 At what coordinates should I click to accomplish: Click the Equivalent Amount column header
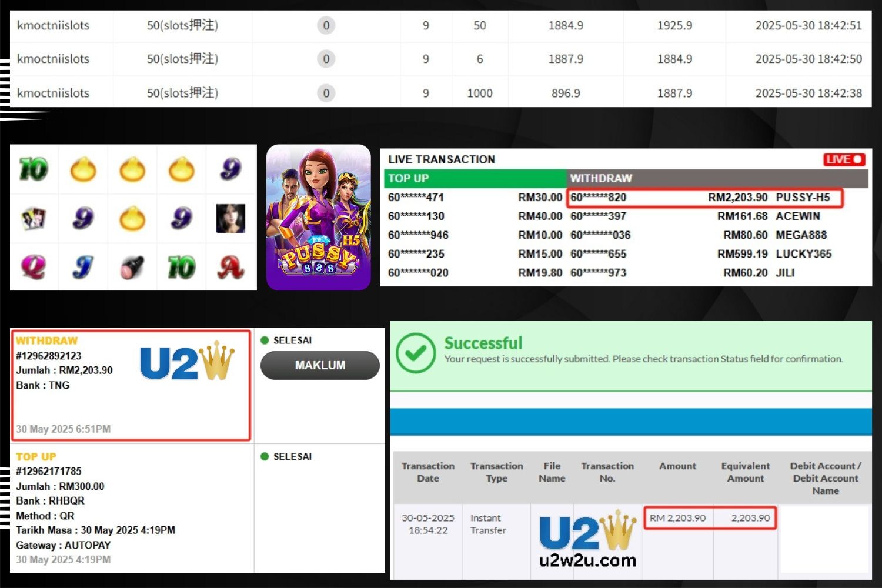point(746,472)
